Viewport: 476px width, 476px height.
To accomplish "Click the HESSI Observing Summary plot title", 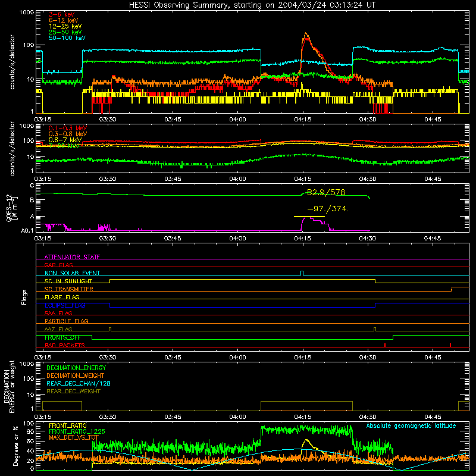I will coord(252,5).
